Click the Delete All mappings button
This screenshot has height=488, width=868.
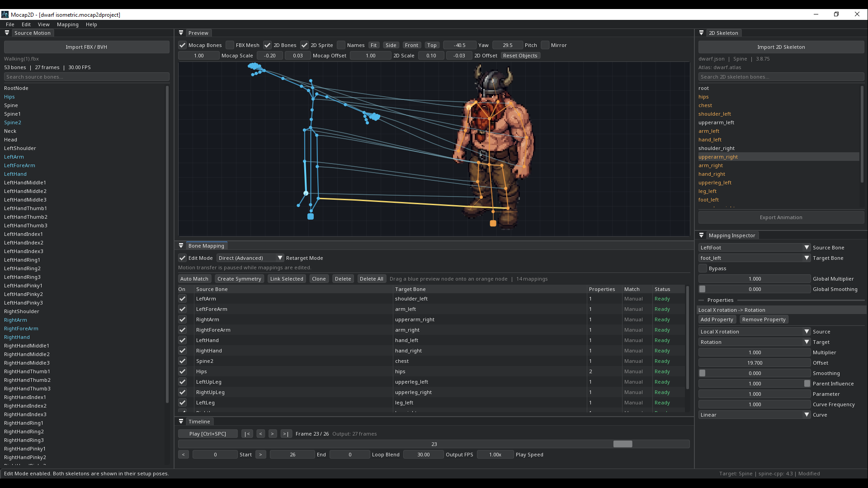tap(372, 279)
